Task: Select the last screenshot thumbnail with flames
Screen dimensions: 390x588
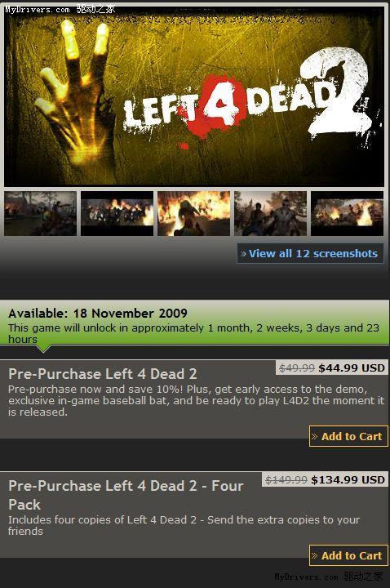Action: coord(348,213)
